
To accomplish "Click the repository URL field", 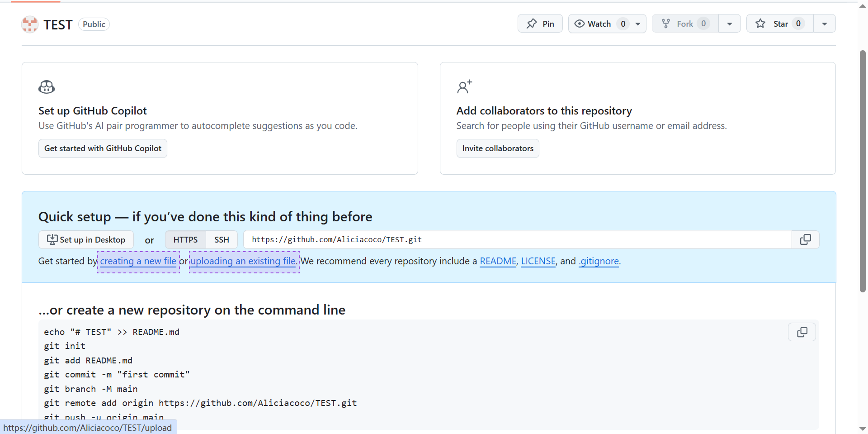I will pos(517,239).
